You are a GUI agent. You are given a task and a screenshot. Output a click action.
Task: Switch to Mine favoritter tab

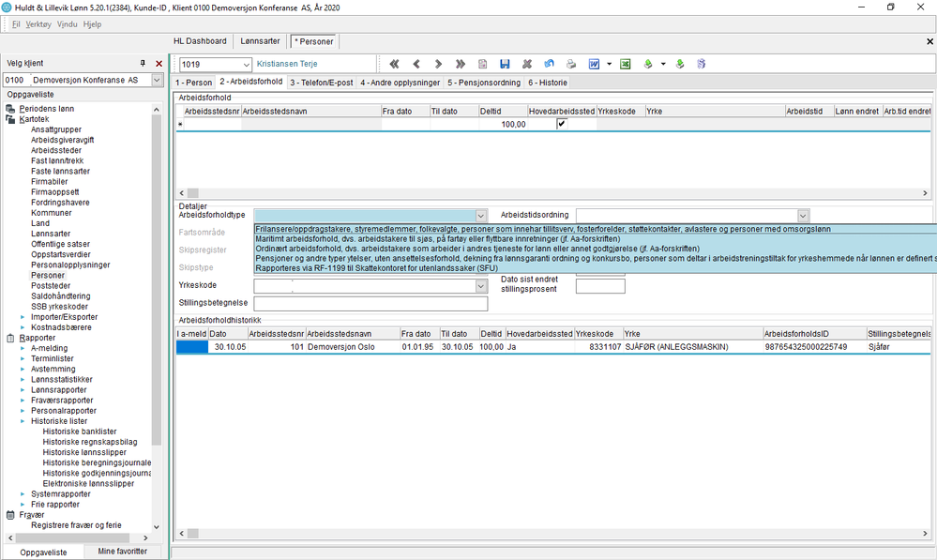[x=123, y=552]
